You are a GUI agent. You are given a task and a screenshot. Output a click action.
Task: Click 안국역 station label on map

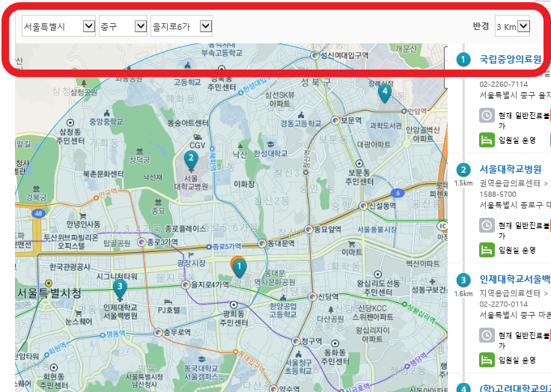(108, 193)
